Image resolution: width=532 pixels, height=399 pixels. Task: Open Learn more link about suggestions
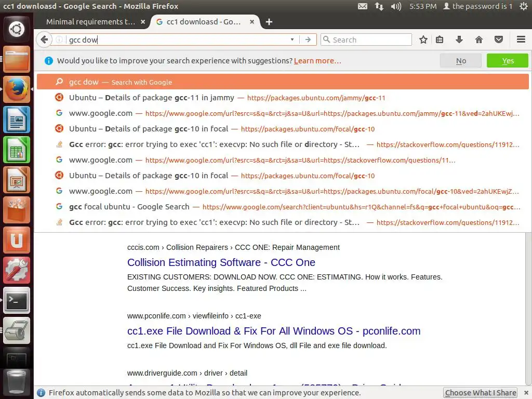[317, 61]
